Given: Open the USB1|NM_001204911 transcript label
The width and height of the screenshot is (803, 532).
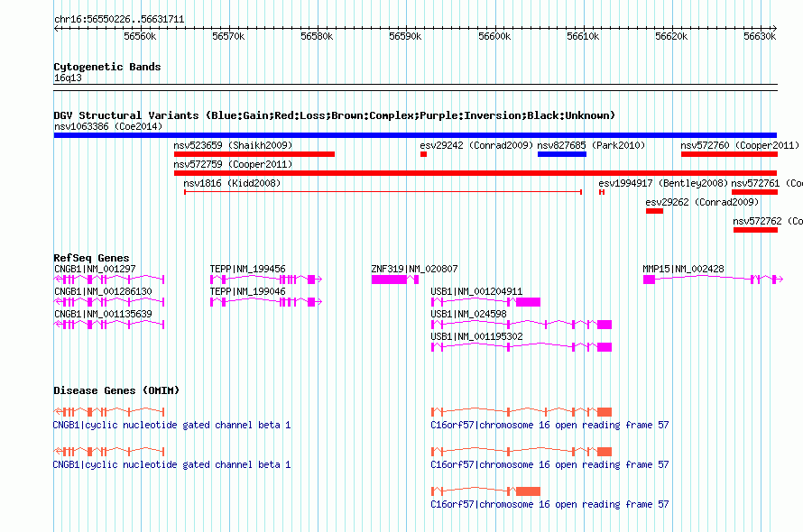Looking at the screenshot, I should click(476, 291).
